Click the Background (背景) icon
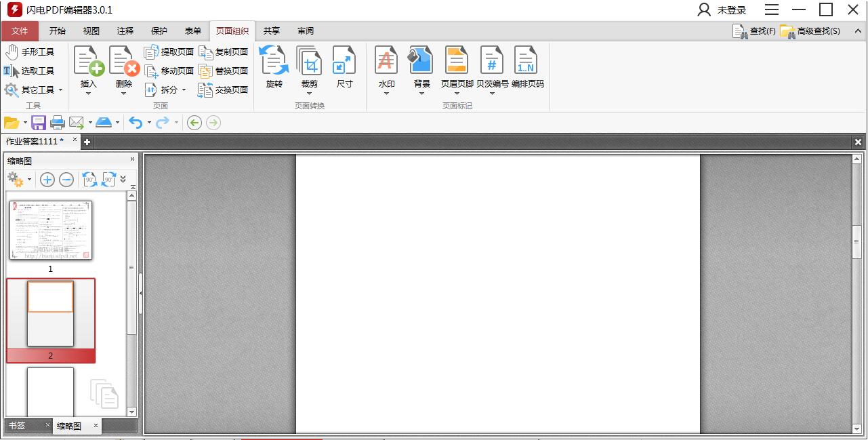Image resolution: width=868 pixels, height=440 pixels. pyautogui.click(x=421, y=60)
